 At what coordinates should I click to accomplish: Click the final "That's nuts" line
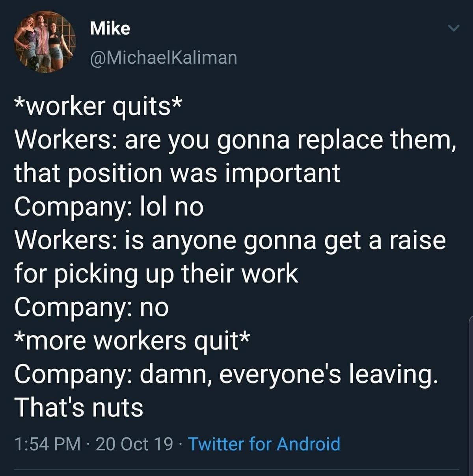79,407
